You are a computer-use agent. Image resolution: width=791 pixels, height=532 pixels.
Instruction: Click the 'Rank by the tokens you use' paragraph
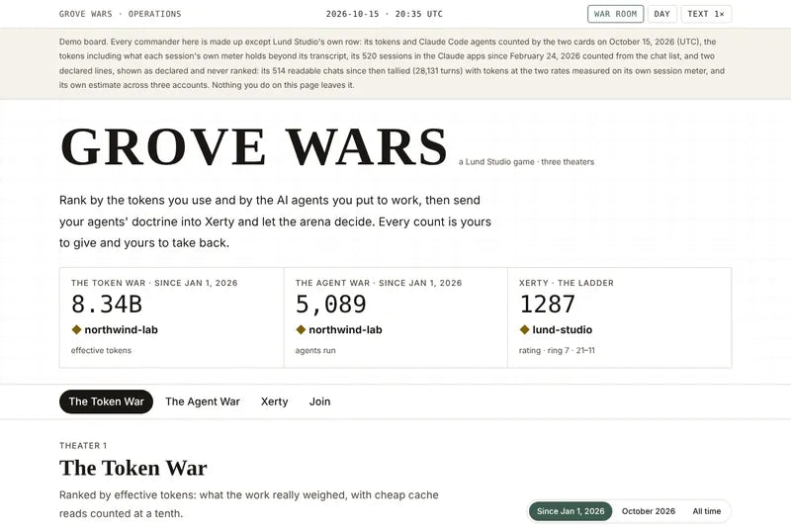tap(275, 222)
